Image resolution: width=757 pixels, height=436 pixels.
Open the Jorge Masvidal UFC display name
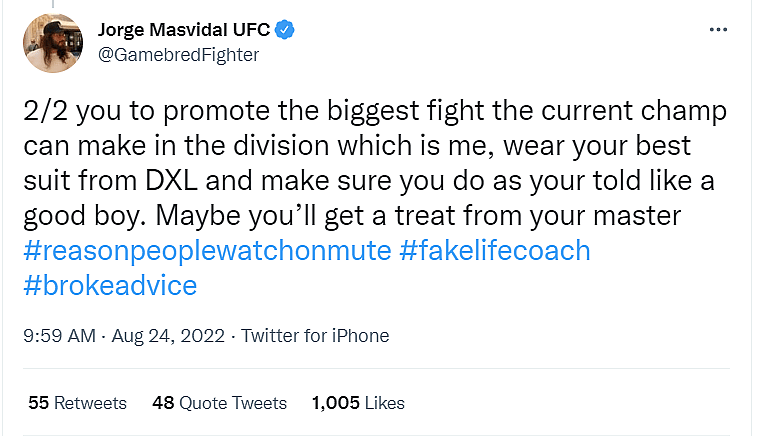pyautogui.click(x=185, y=31)
